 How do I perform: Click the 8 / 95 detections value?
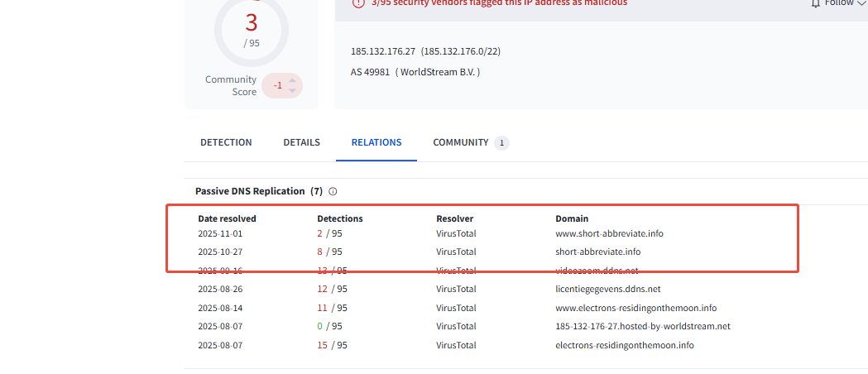point(330,252)
